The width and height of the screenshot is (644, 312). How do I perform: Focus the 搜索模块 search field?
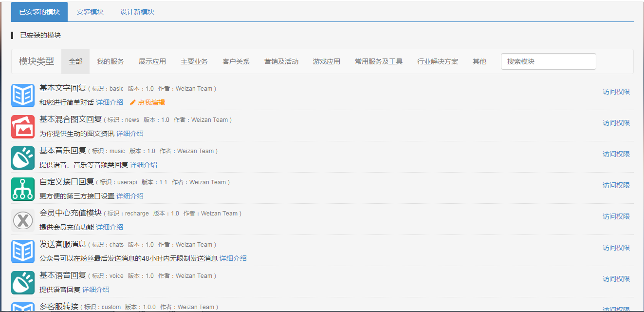(x=549, y=61)
